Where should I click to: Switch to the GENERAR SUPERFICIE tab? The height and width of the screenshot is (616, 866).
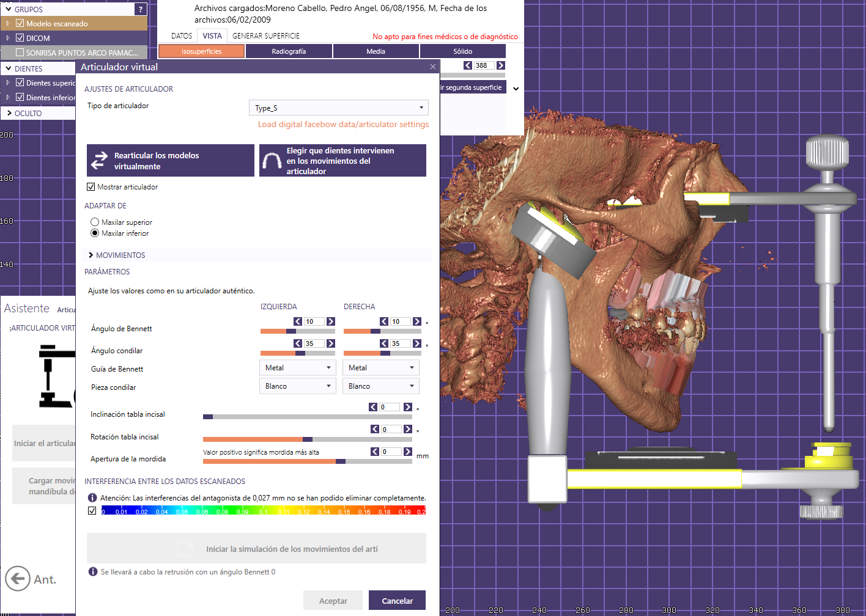(265, 35)
